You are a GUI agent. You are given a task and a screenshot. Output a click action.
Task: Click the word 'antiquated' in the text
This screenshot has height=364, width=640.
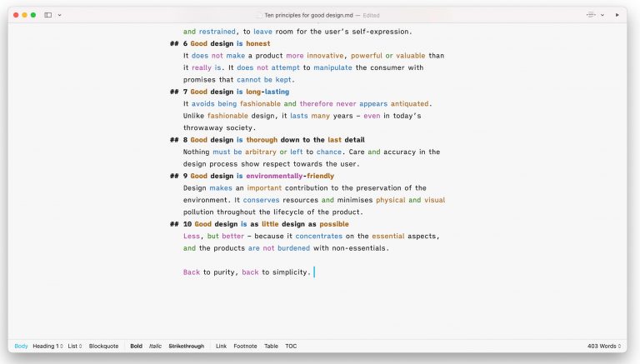(x=409, y=103)
